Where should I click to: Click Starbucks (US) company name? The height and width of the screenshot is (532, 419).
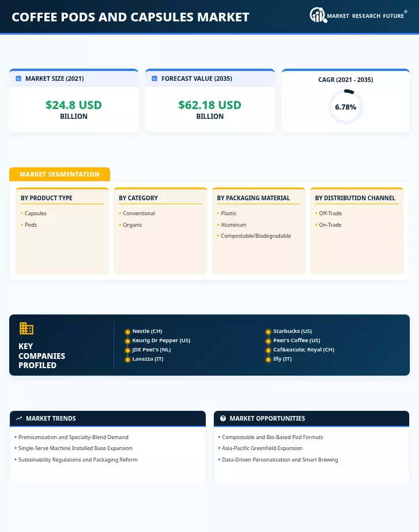pyautogui.click(x=292, y=331)
